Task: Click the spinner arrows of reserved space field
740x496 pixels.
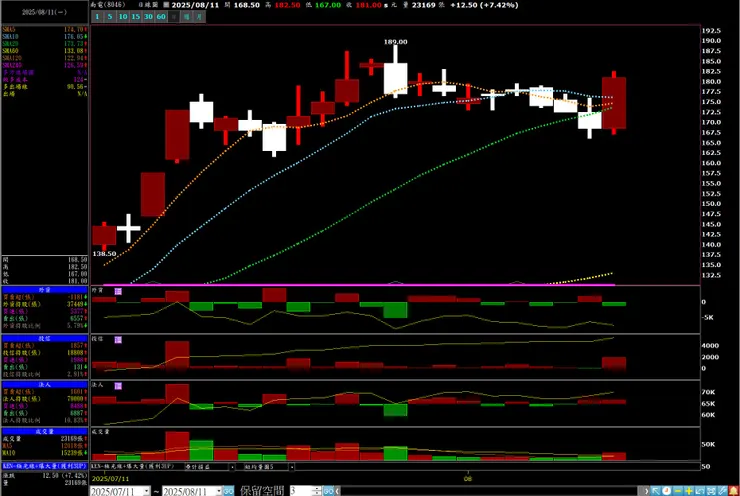Action: [x=317, y=491]
